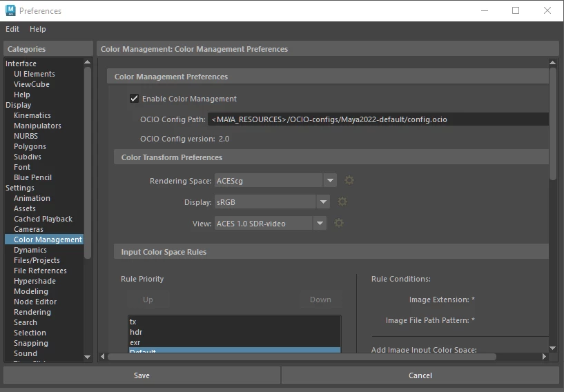This screenshot has height=392, width=564.
Task: Click horizontal scrollbar left arrow
Action: click(x=103, y=356)
